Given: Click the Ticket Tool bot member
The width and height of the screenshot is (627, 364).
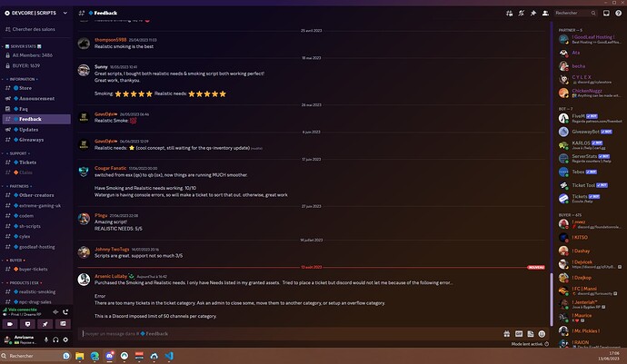Looking at the screenshot, I should coord(591,185).
